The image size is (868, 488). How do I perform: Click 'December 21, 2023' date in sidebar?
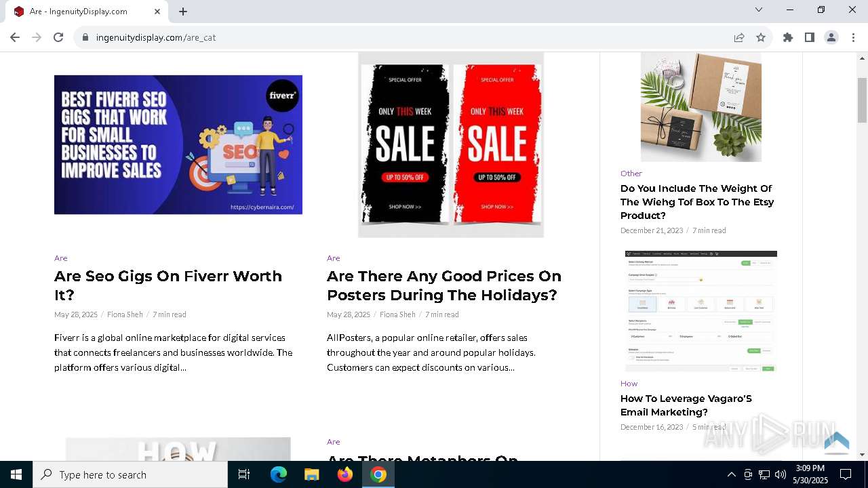pos(652,230)
